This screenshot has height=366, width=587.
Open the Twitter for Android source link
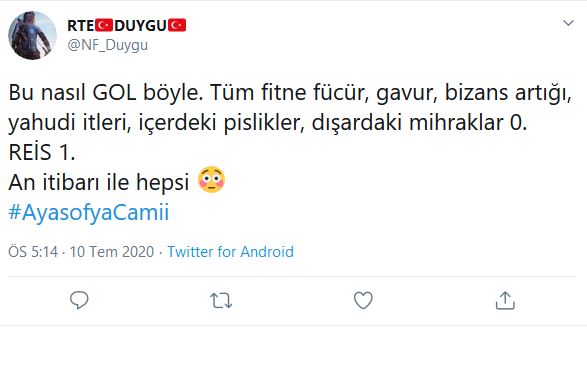[x=231, y=251]
